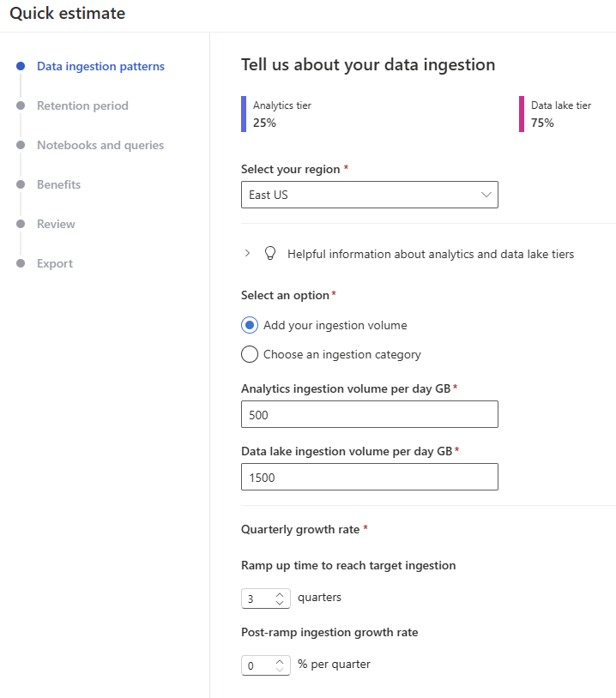The width and height of the screenshot is (616, 698).
Task: Select Add your ingestion volume radio
Action: (x=250, y=325)
